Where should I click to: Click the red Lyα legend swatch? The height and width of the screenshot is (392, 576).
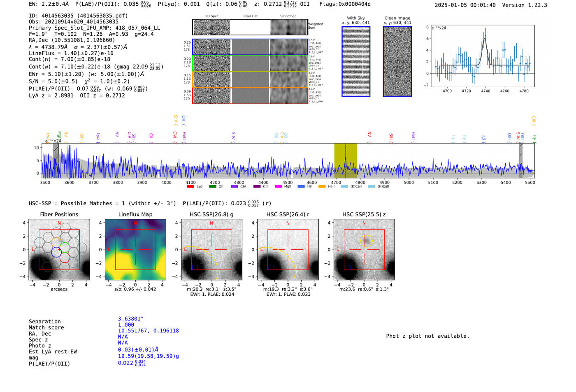(190, 186)
